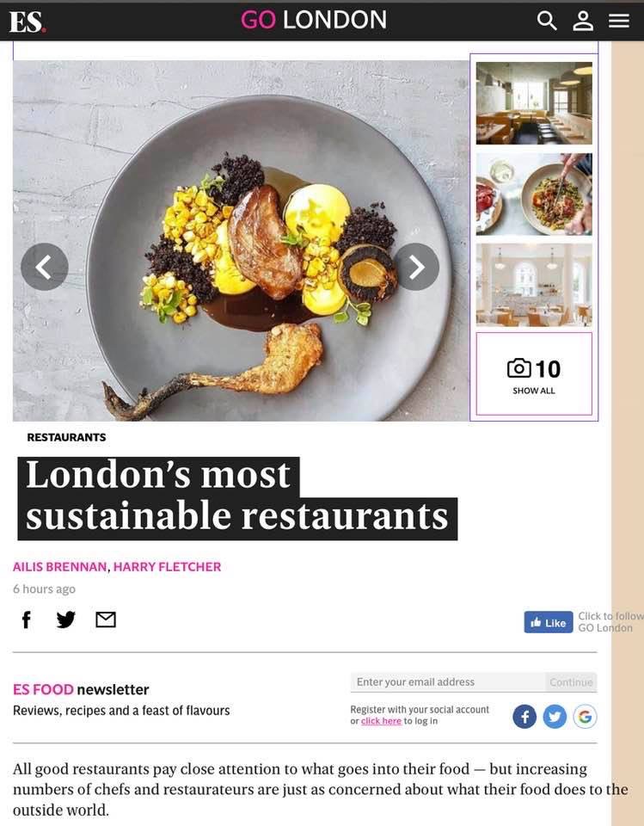Share the article on Twitter

point(66,619)
